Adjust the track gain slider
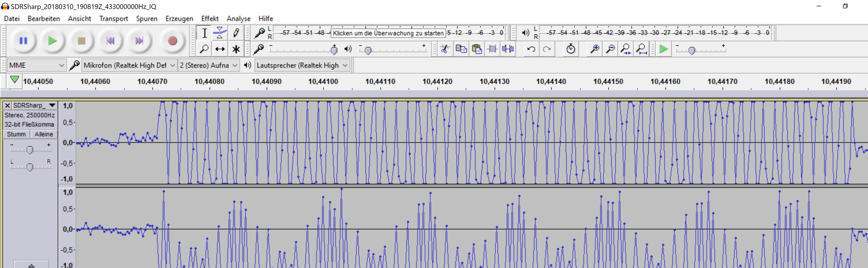 (30, 149)
